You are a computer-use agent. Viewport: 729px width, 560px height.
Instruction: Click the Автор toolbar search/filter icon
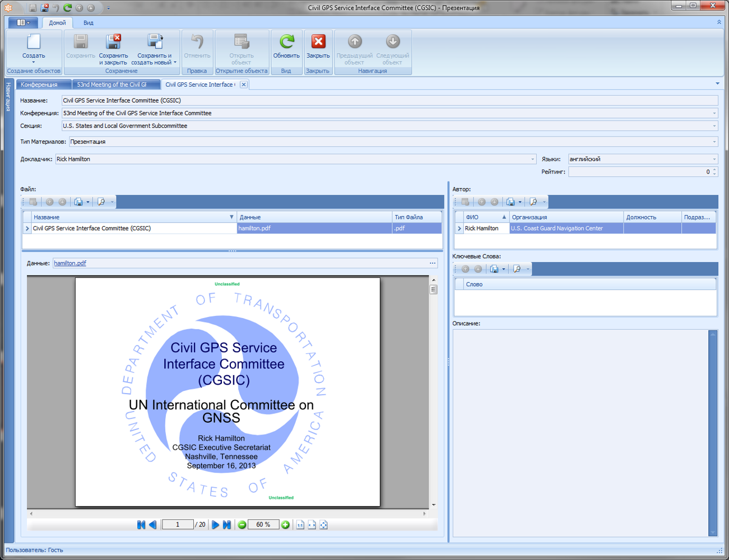pos(533,202)
